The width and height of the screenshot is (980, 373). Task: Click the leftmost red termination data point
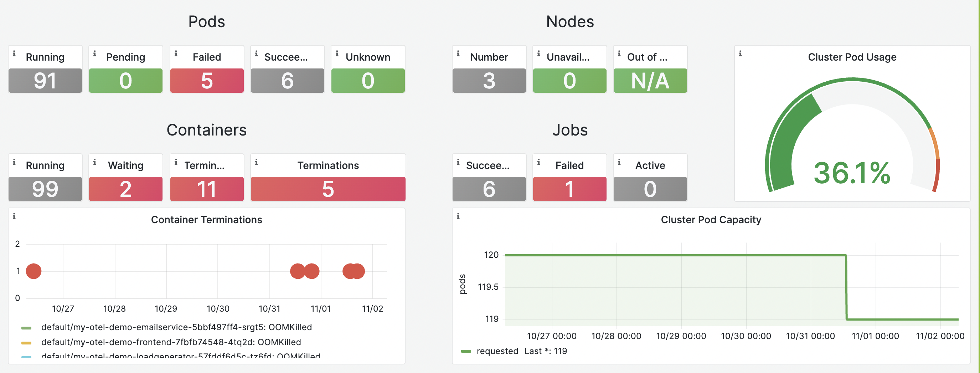[x=33, y=271]
